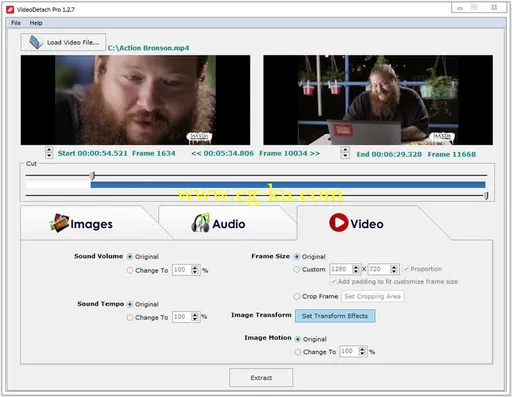The width and height of the screenshot is (512, 397).
Task: Click the End 00:06:29.328 time text
Action: tap(389, 154)
